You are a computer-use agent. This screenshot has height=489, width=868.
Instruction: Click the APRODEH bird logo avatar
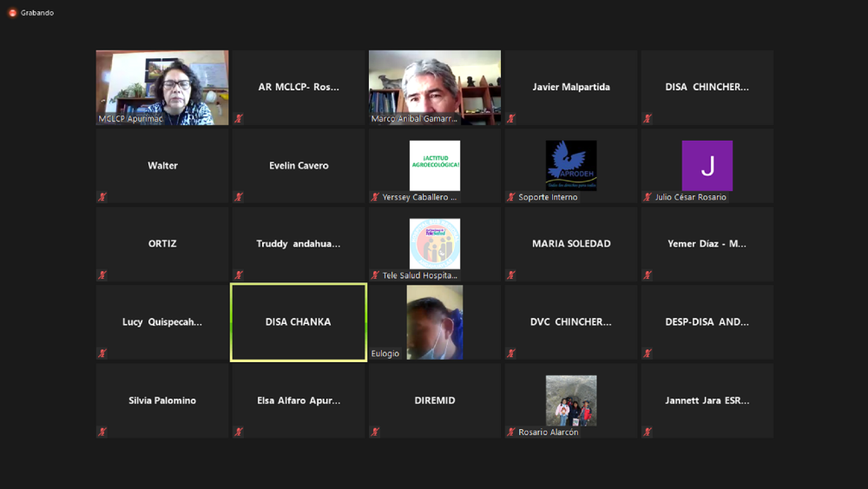click(x=571, y=165)
